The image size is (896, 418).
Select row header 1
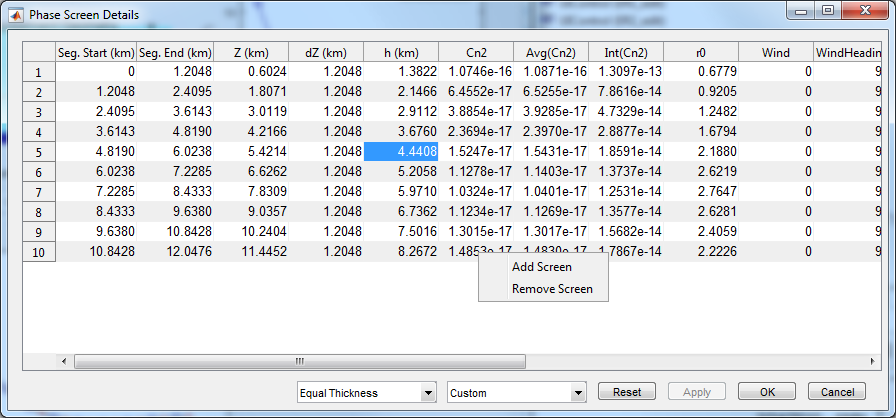[x=39, y=72]
